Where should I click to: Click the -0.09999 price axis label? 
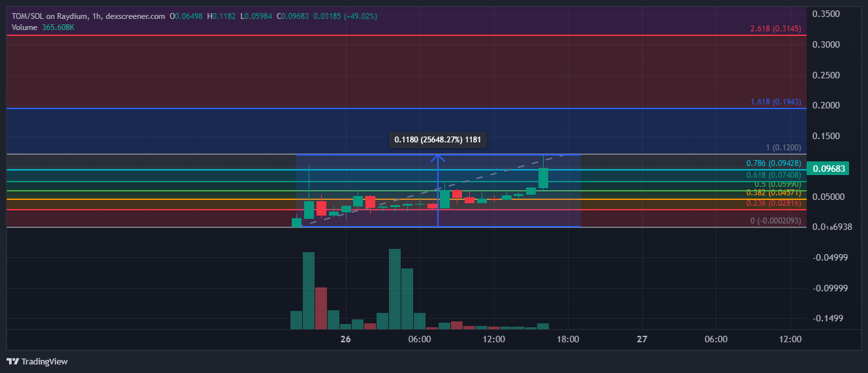829,288
